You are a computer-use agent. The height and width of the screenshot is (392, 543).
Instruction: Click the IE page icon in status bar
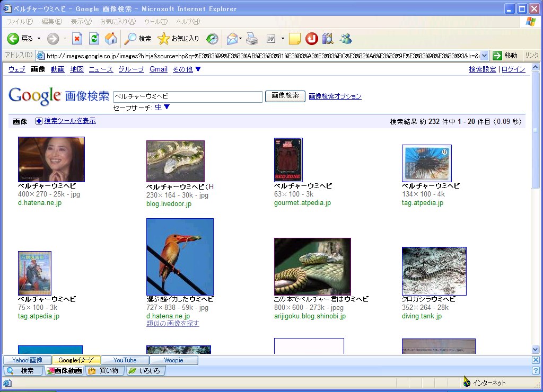tap(7, 383)
